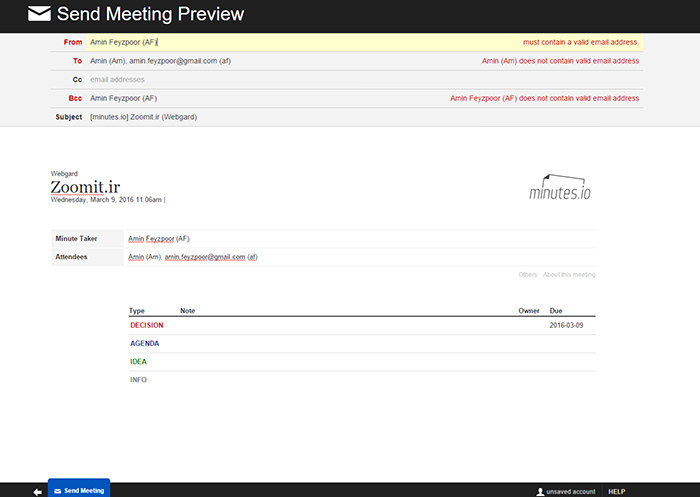This screenshot has height=497, width=700.
Task: Open the unsaved account link
Action: pyautogui.click(x=571, y=492)
